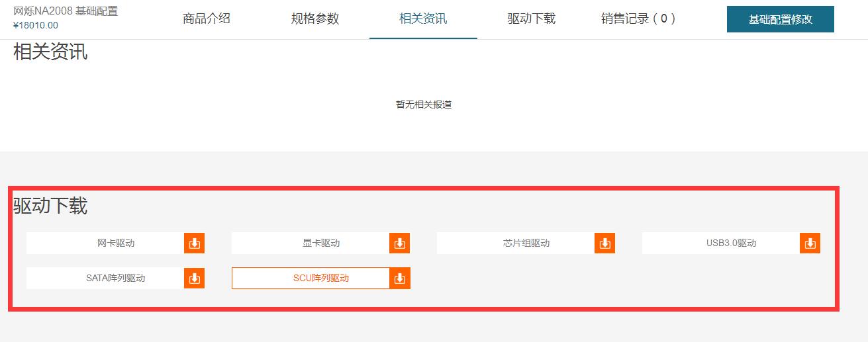Screen dimensions: 868x342
Task: Switch to the 规格参数 tab
Action: coord(315,19)
